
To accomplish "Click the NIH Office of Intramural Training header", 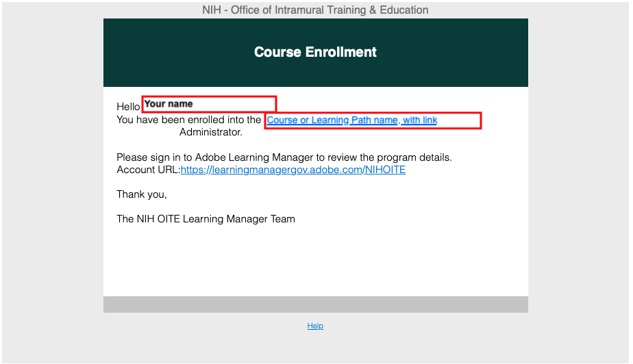I will coord(315,10).
